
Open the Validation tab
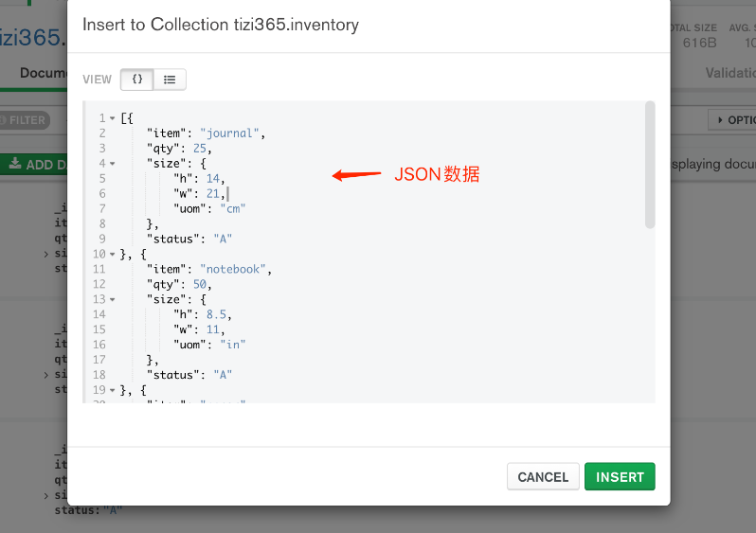(729, 73)
